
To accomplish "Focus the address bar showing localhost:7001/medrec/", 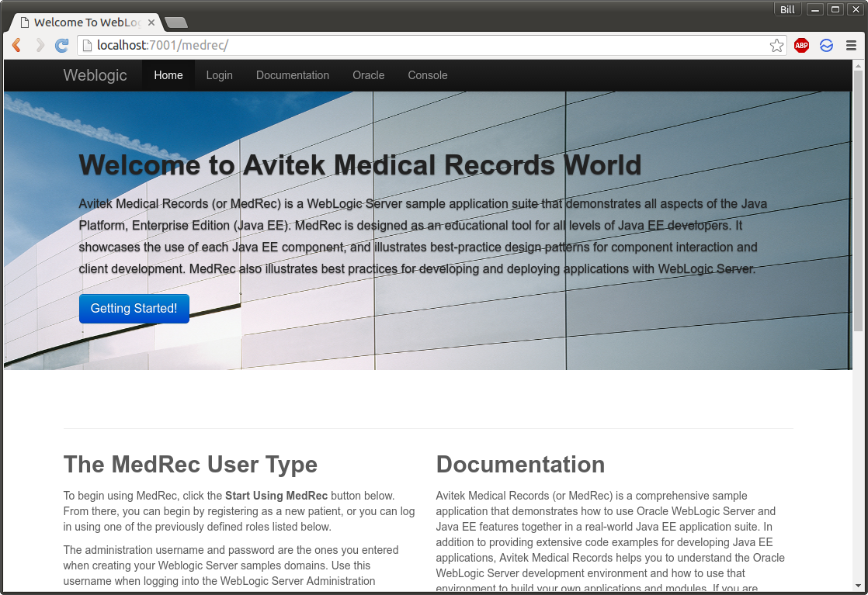I will [427, 46].
